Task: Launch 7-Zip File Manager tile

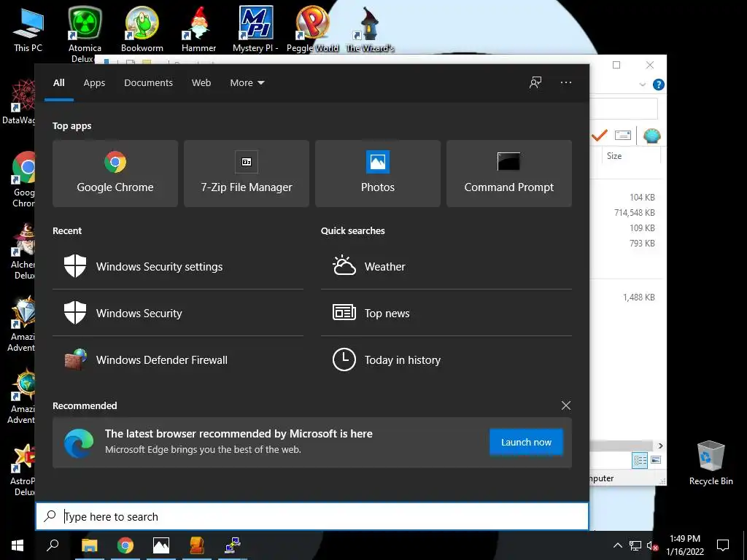Action: pyautogui.click(x=247, y=174)
